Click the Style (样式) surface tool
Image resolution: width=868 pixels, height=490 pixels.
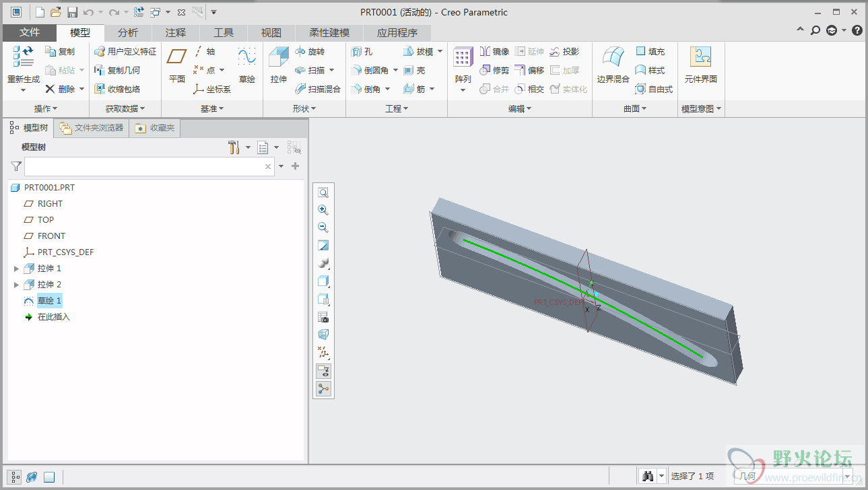[650, 70]
